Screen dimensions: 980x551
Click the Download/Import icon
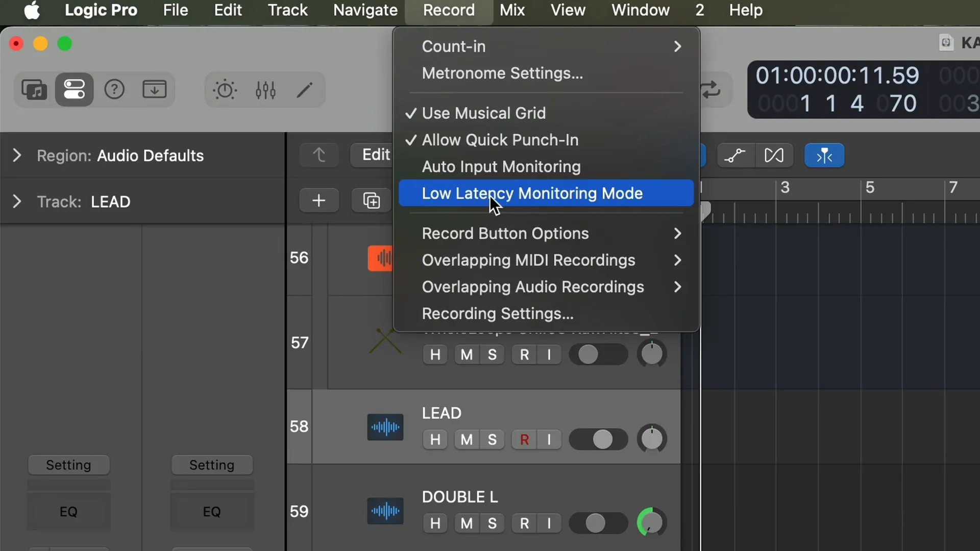tap(154, 88)
